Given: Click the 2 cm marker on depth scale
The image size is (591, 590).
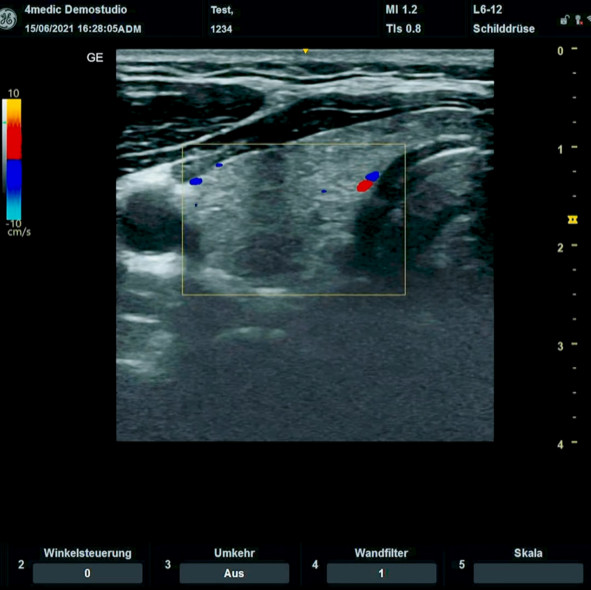Looking at the screenshot, I should pos(560,248).
